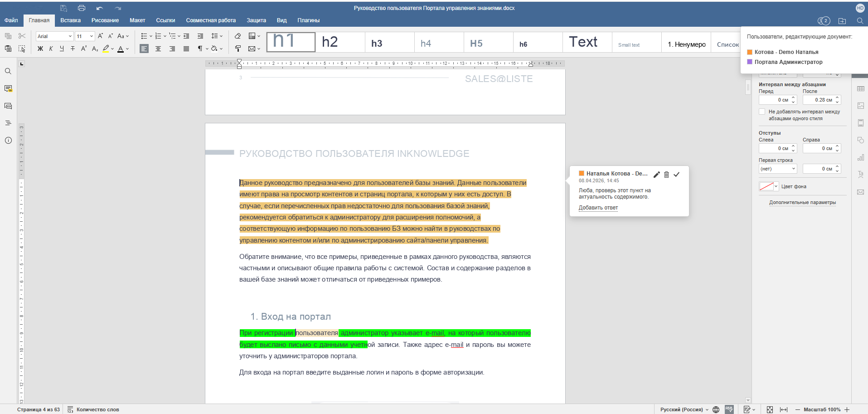Toggle Underline (Ч) formatting

(x=62, y=49)
